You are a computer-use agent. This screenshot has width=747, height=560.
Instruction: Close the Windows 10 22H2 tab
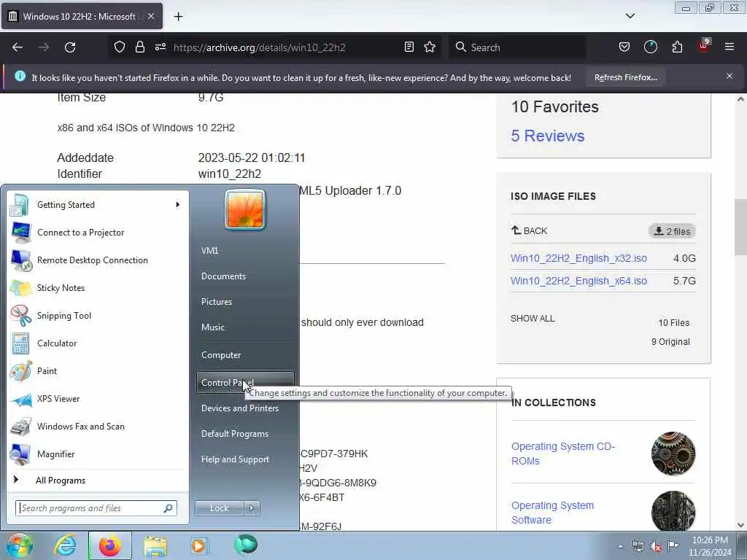tap(150, 16)
